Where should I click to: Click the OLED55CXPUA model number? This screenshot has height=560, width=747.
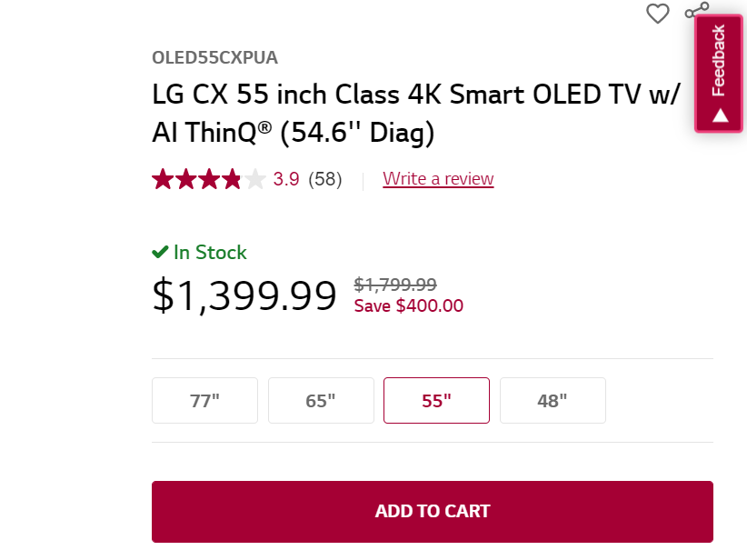point(214,57)
